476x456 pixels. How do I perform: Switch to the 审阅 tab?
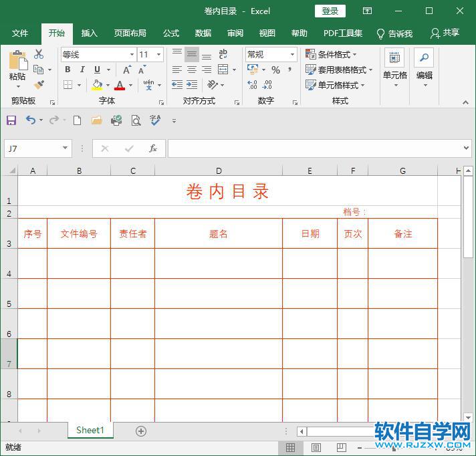[235, 33]
